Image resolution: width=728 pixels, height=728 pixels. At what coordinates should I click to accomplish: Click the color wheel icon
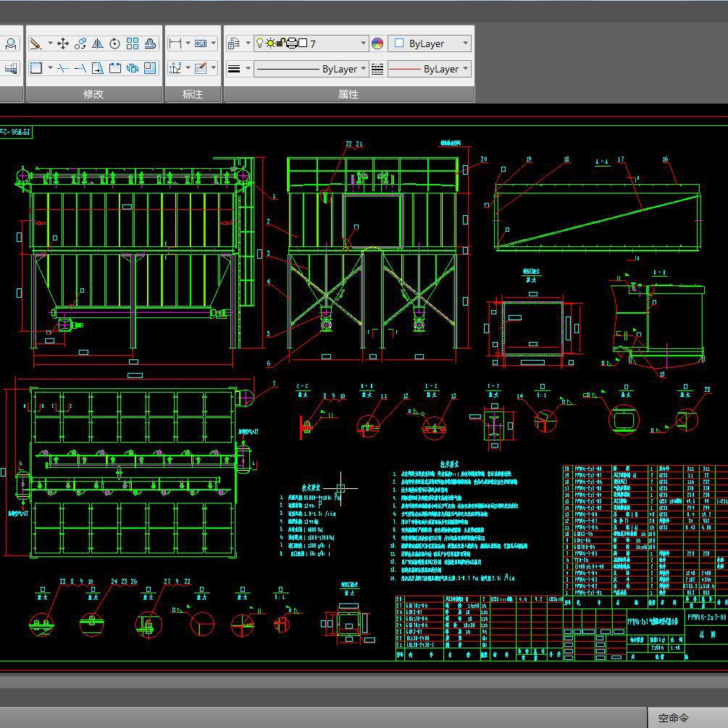(377, 43)
